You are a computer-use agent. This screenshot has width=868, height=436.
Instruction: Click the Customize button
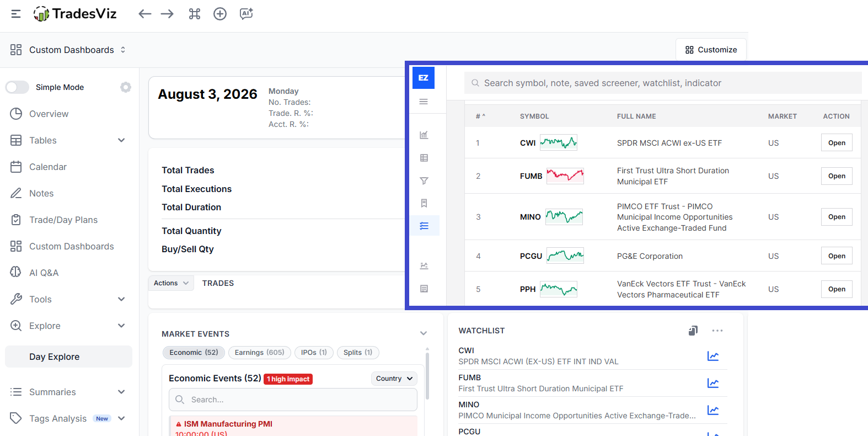coord(711,50)
